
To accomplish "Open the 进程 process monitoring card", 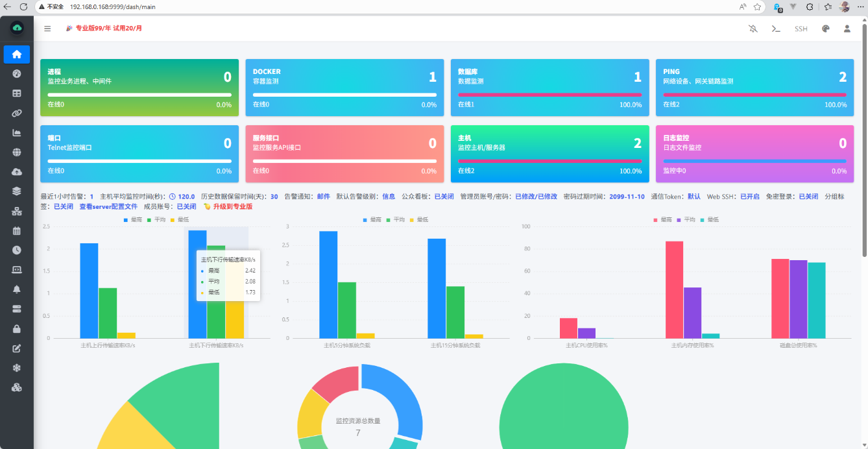I will click(139, 88).
